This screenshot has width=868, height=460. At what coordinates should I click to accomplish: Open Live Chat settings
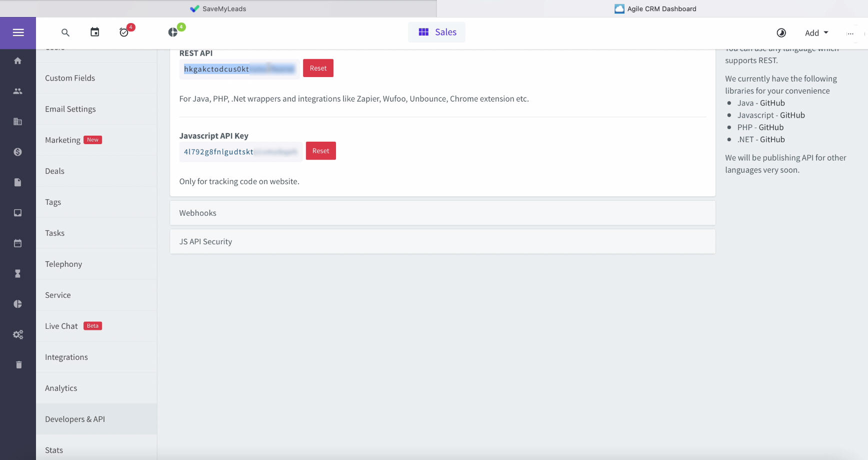(96, 326)
